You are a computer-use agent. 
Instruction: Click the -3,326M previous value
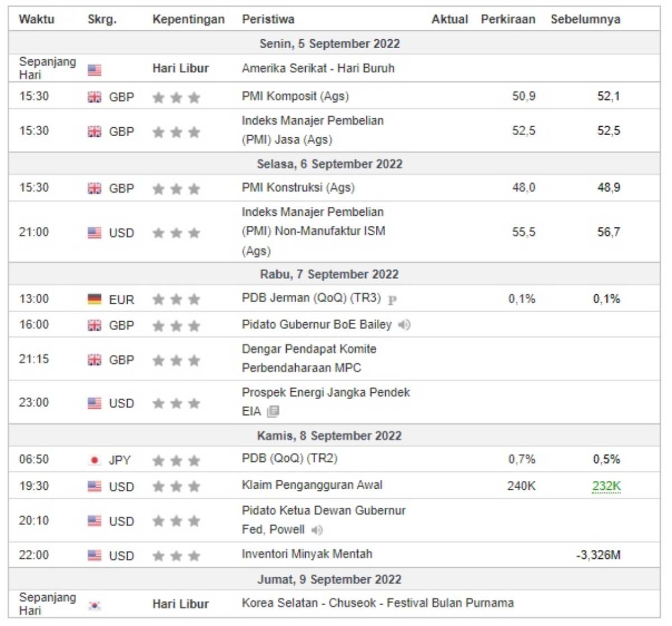pos(598,555)
